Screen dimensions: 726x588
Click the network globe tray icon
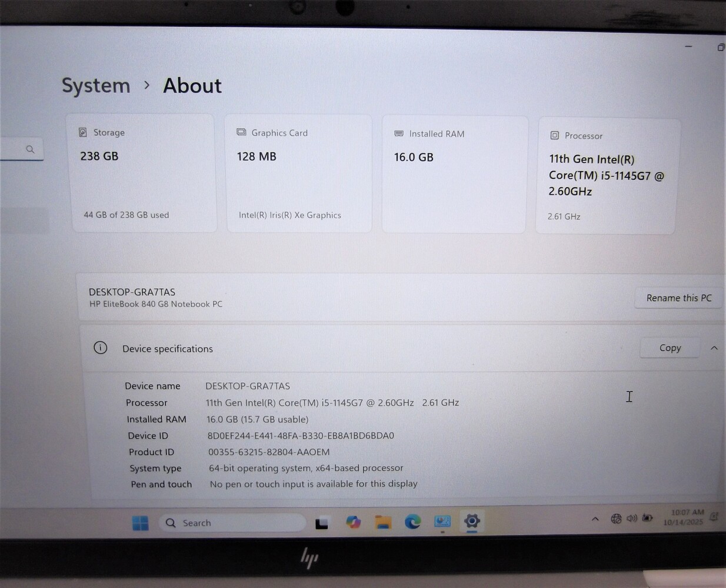point(616,519)
